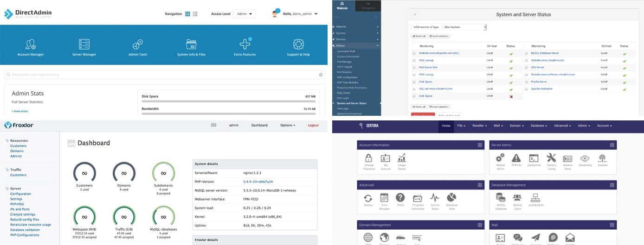Open System Info & Files in DirectAdmin
The image size is (644, 245).
[191, 47]
